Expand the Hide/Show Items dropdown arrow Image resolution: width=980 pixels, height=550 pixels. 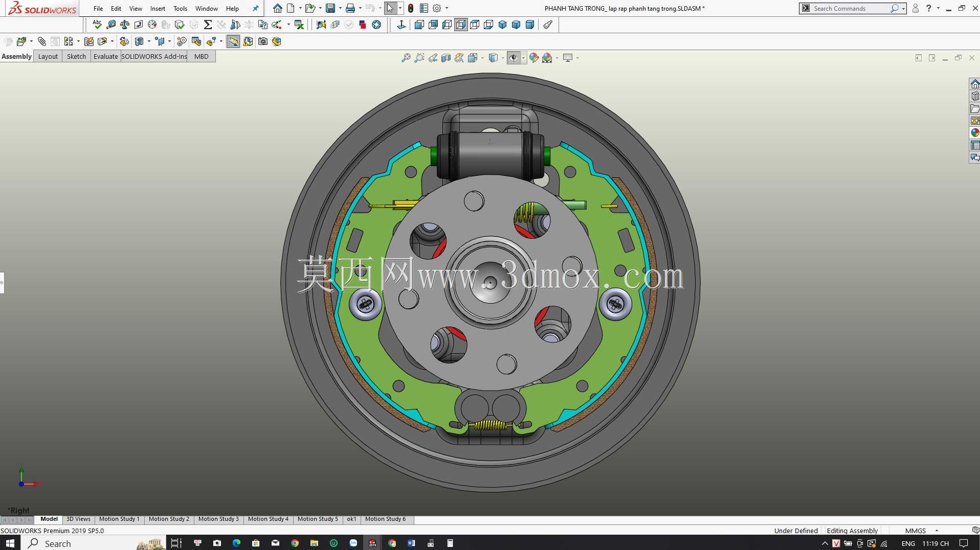[x=523, y=58]
